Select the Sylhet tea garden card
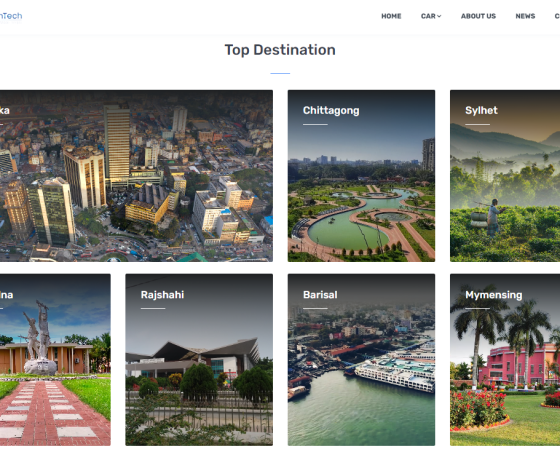Screen dimensions: 560x460 click(x=505, y=176)
